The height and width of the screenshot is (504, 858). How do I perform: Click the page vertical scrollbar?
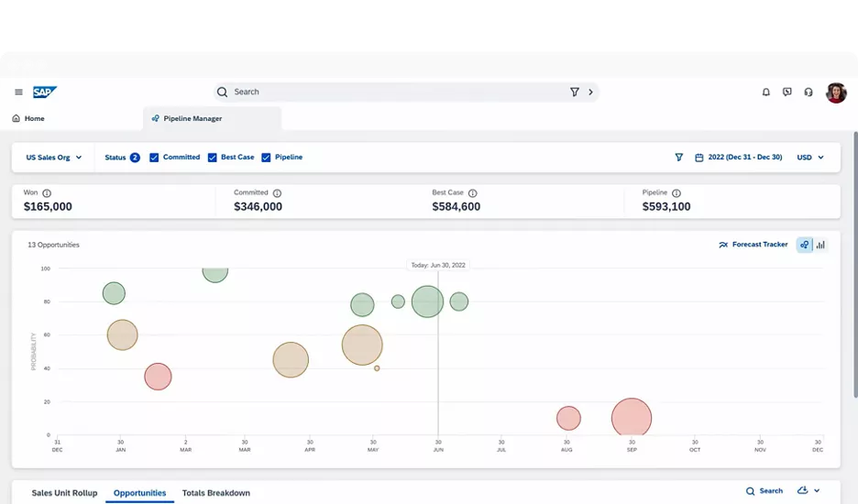pos(855,265)
